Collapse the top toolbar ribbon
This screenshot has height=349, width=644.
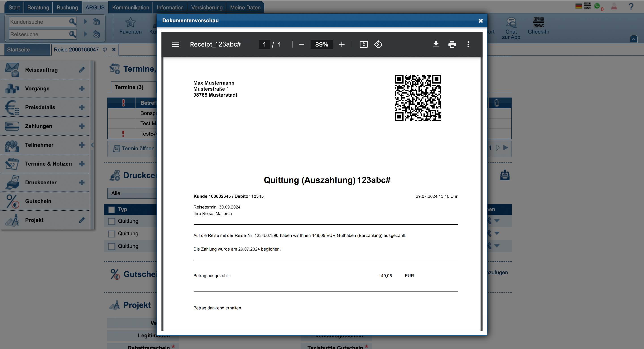point(633,39)
